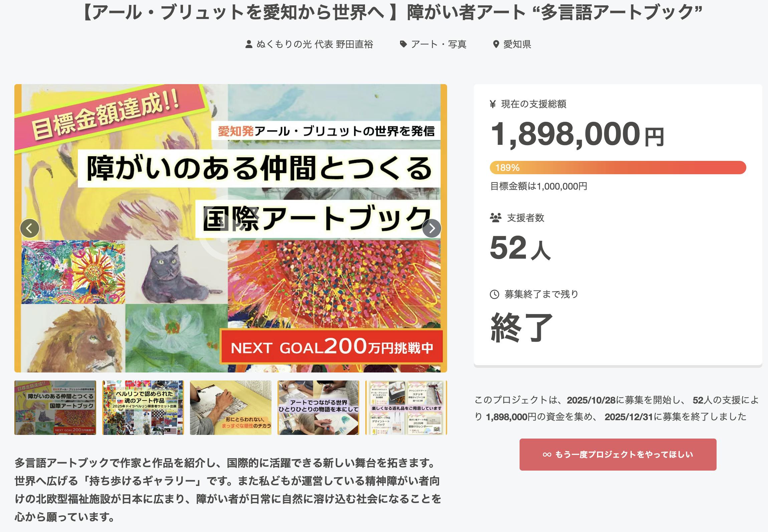Screen dimensions: 768x532
Task: Select the アートでつながる世界 thumbnail
Action: 318,408
